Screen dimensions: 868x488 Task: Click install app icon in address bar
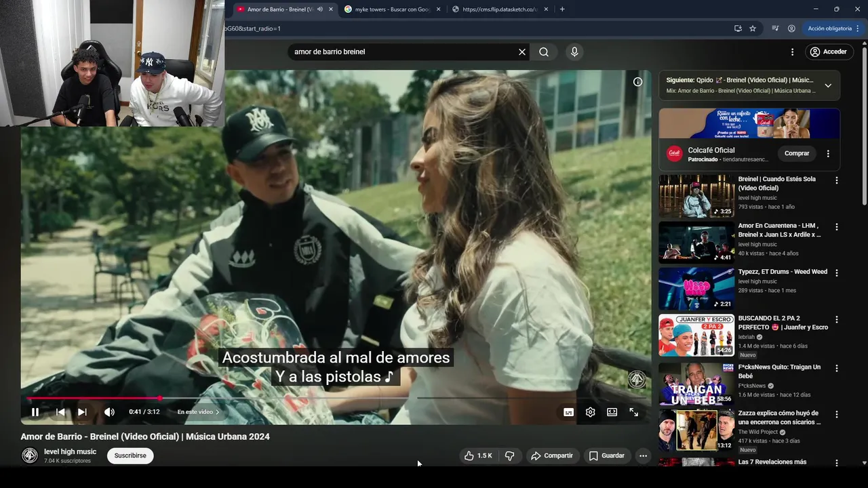[738, 28]
